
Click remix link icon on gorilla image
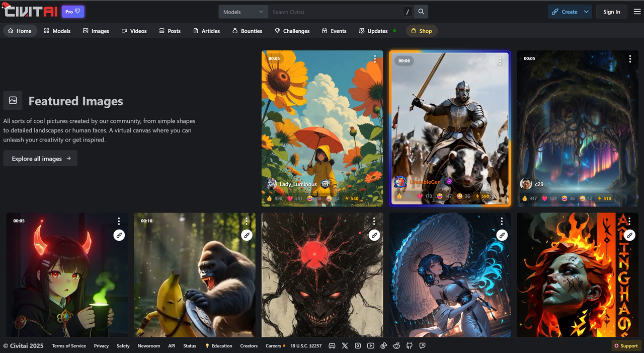(247, 235)
